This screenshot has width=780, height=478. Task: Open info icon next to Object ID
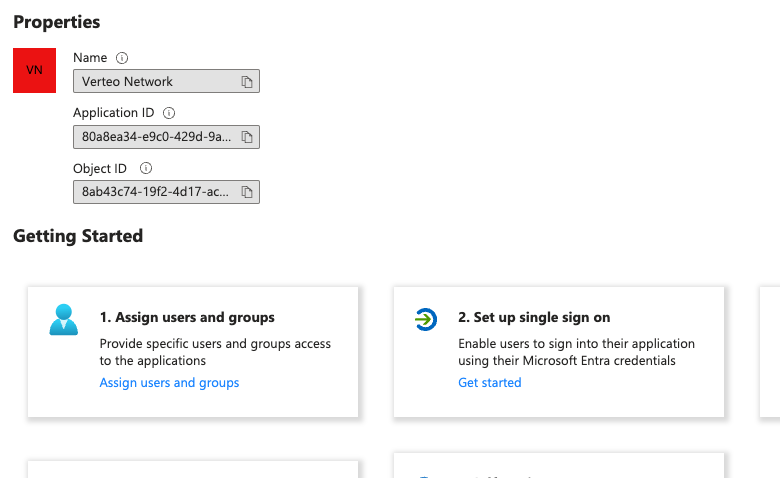click(x=146, y=168)
